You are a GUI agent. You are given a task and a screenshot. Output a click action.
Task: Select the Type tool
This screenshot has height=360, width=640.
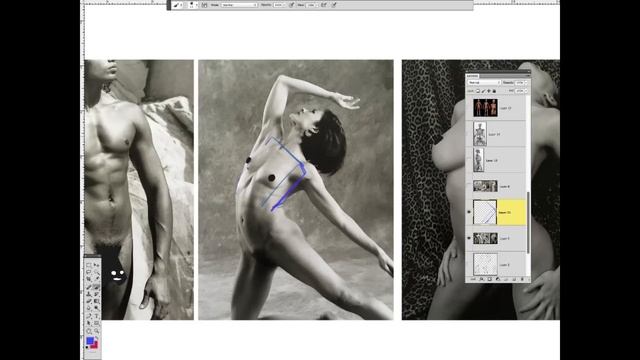tap(97, 316)
